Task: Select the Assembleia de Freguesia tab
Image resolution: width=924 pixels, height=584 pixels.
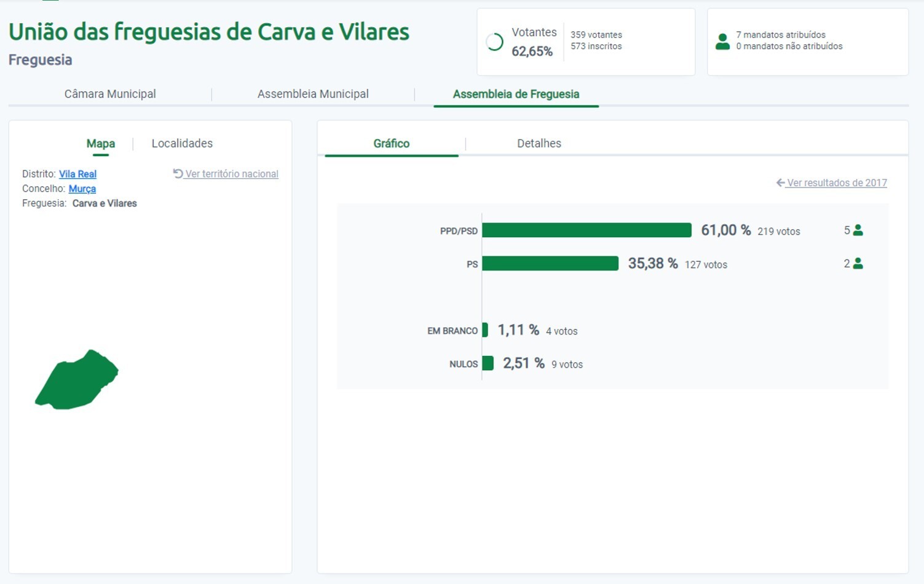Action: pos(516,94)
